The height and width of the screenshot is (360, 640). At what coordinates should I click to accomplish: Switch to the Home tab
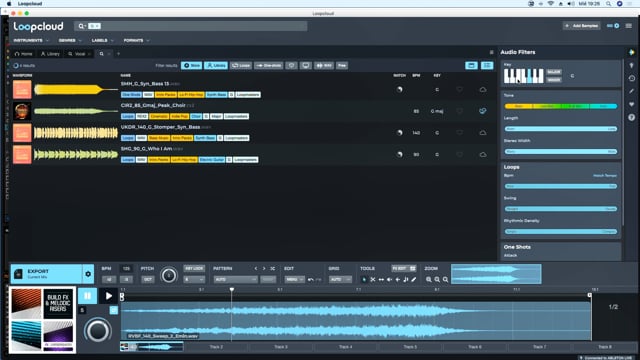coord(23,54)
